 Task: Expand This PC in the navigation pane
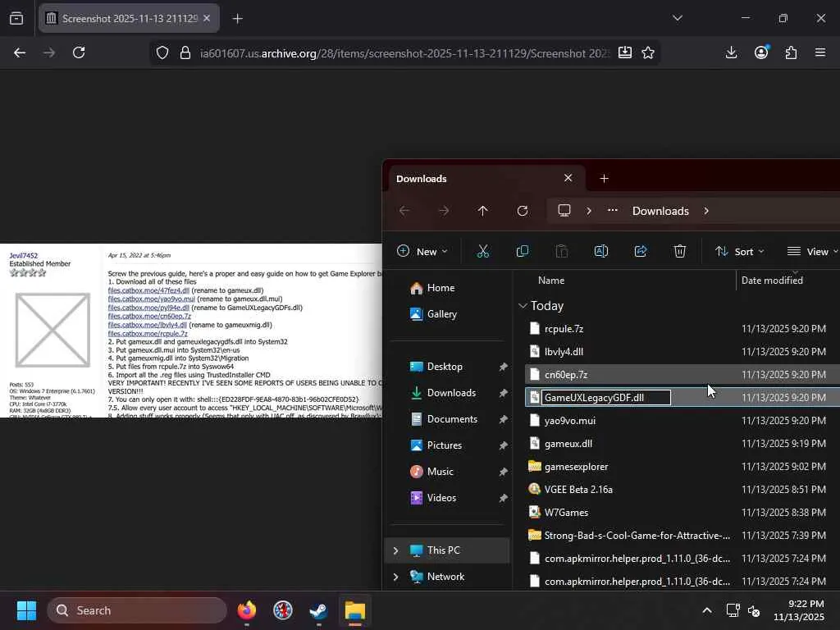click(x=395, y=550)
